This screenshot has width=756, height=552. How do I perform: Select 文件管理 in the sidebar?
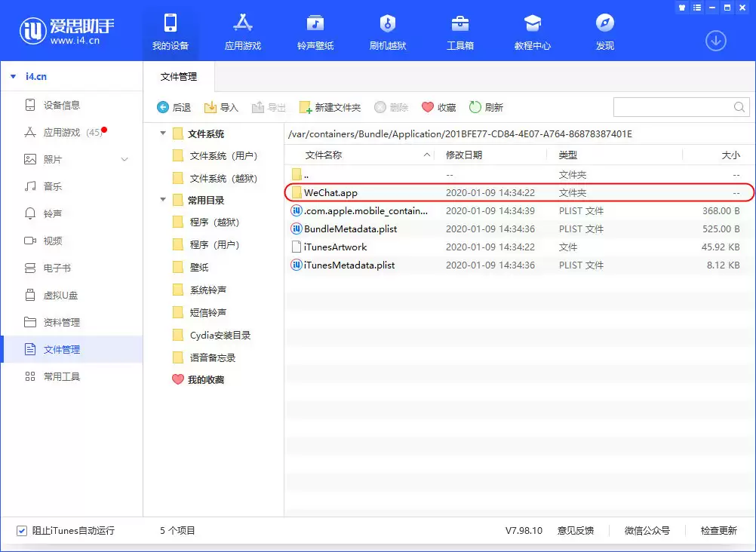point(72,349)
